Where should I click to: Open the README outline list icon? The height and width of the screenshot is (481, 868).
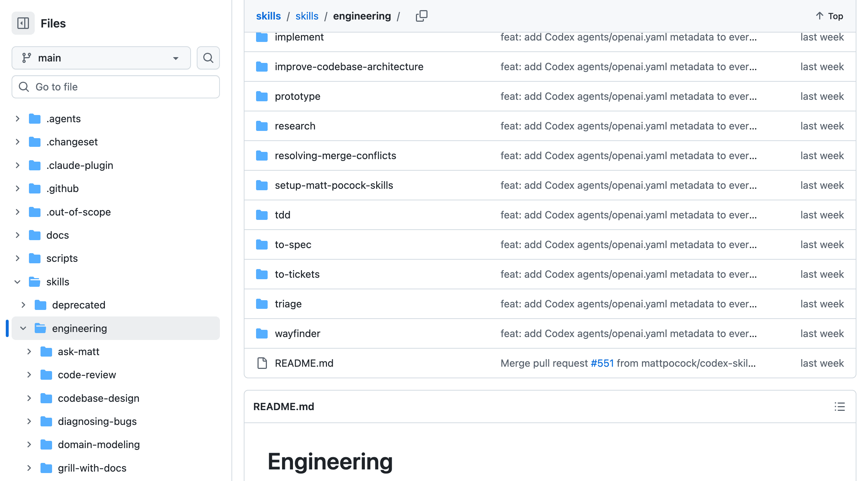(840, 406)
